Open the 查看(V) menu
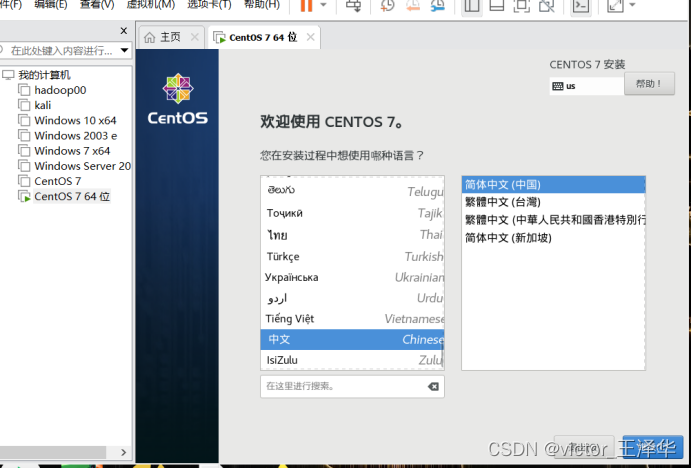Viewport: 692px width, 468px height. click(97, 5)
